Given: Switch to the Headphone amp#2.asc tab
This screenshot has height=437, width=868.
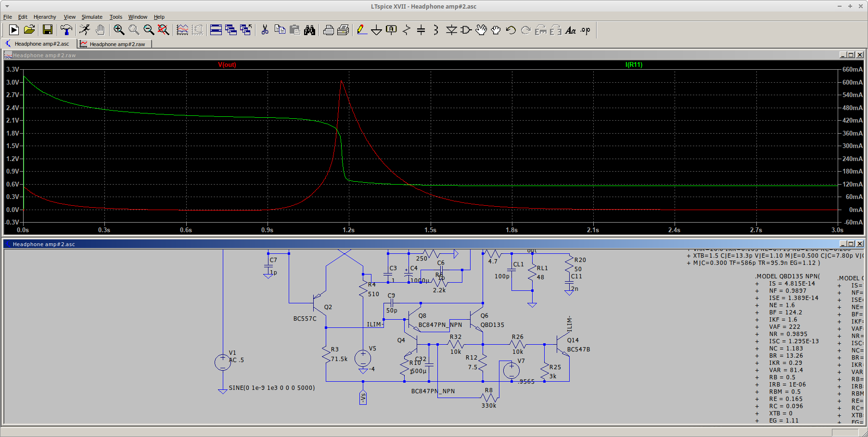Looking at the screenshot, I should click(39, 44).
